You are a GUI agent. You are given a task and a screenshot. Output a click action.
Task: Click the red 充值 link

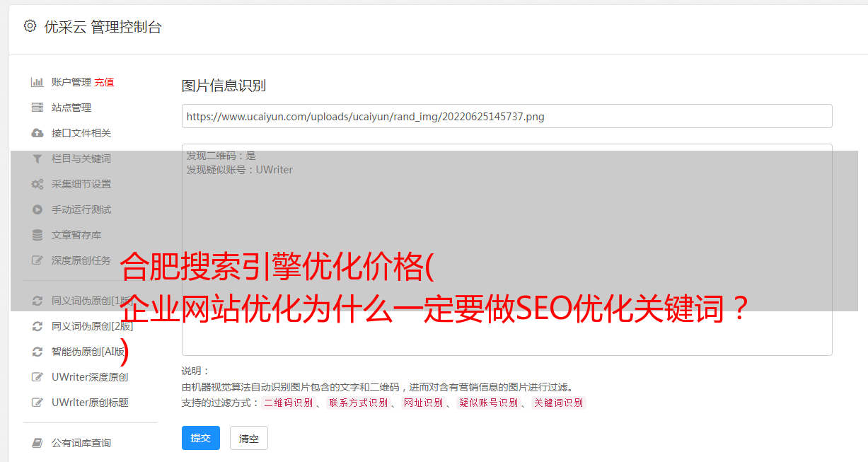click(104, 82)
